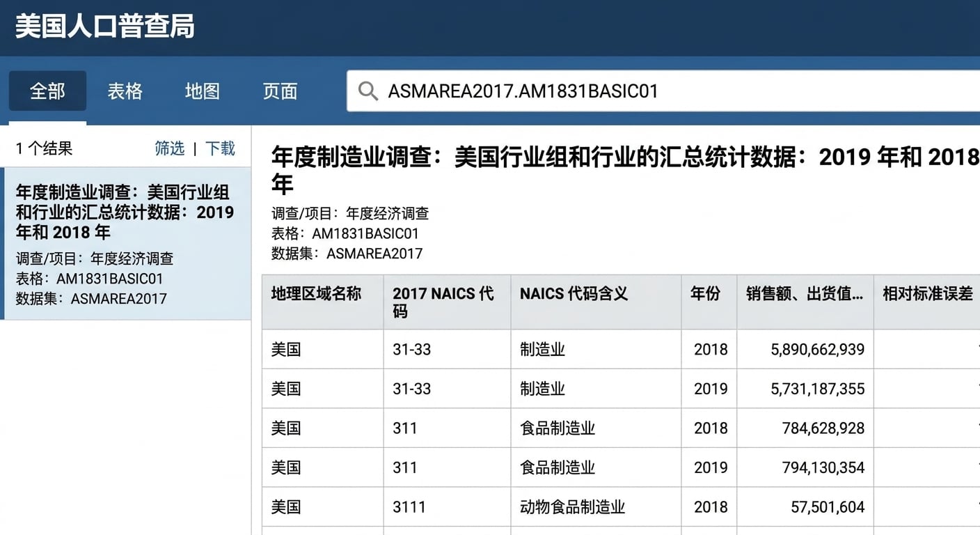This screenshot has height=535, width=980.
Task: Select the value 57,501,604
Action: (x=828, y=506)
